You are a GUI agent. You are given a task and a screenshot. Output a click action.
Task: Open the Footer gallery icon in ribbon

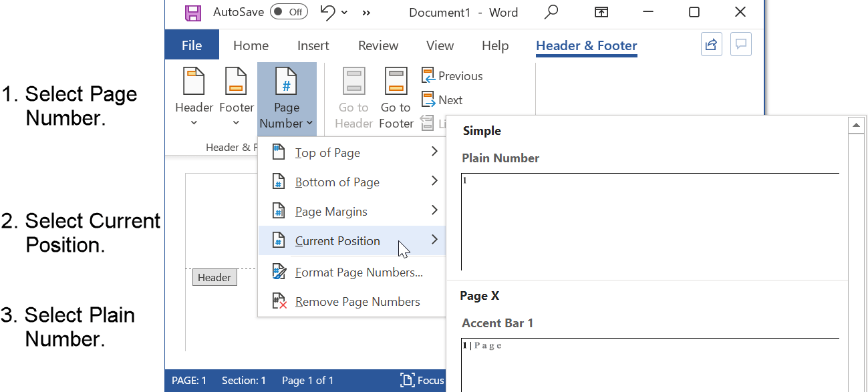pyautogui.click(x=236, y=93)
